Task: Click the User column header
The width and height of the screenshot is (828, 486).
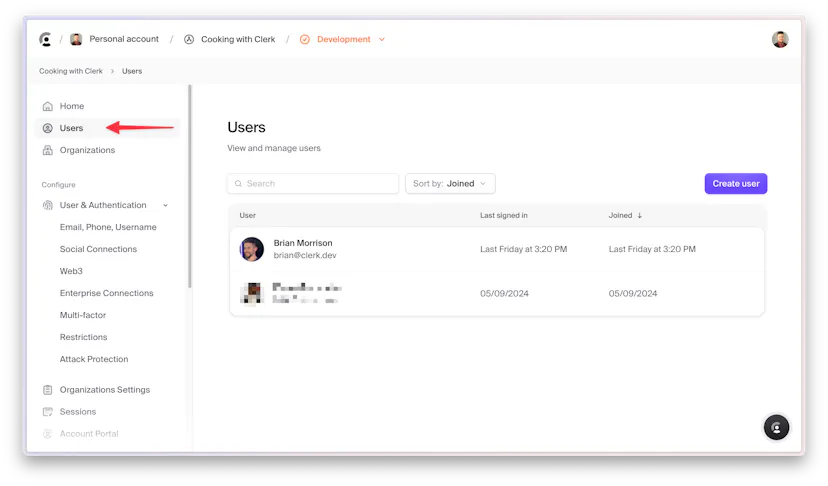Action: 248,216
